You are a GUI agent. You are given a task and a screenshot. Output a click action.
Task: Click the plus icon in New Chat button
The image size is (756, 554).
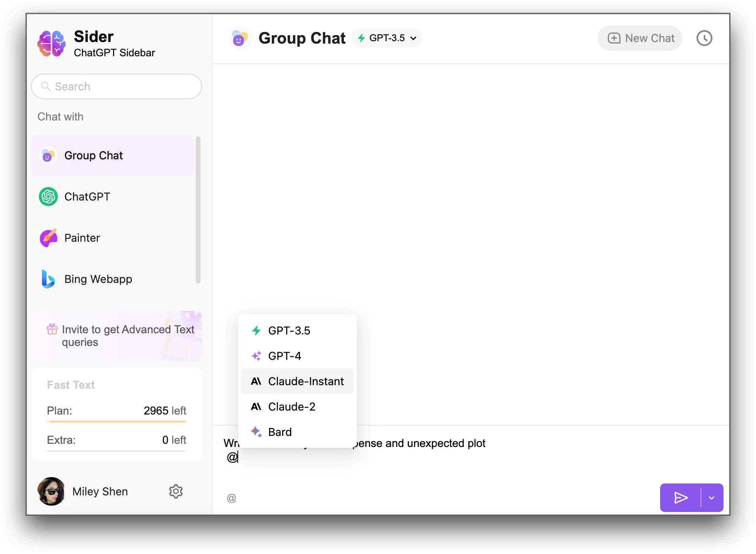click(614, 38)
